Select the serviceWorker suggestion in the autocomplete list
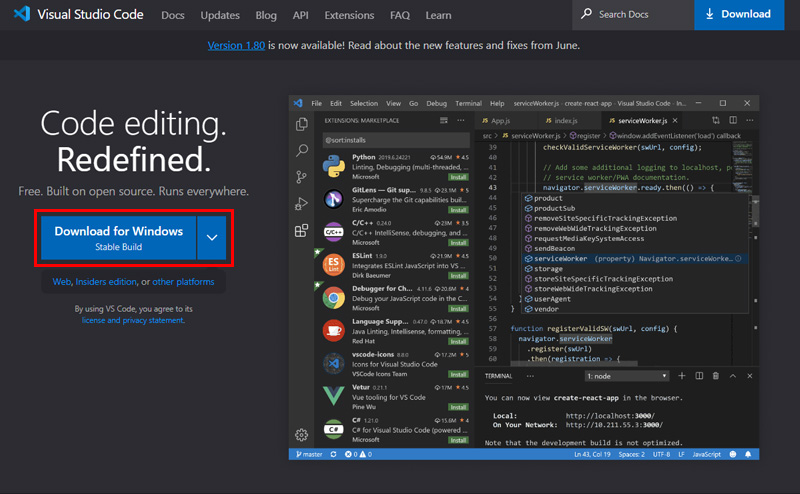 tap(633, 259)
